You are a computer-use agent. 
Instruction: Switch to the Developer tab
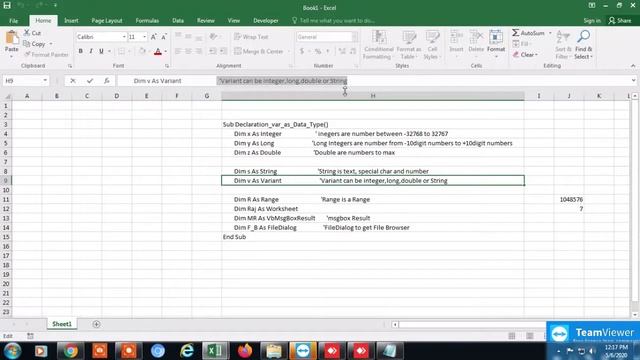[266, 20]
